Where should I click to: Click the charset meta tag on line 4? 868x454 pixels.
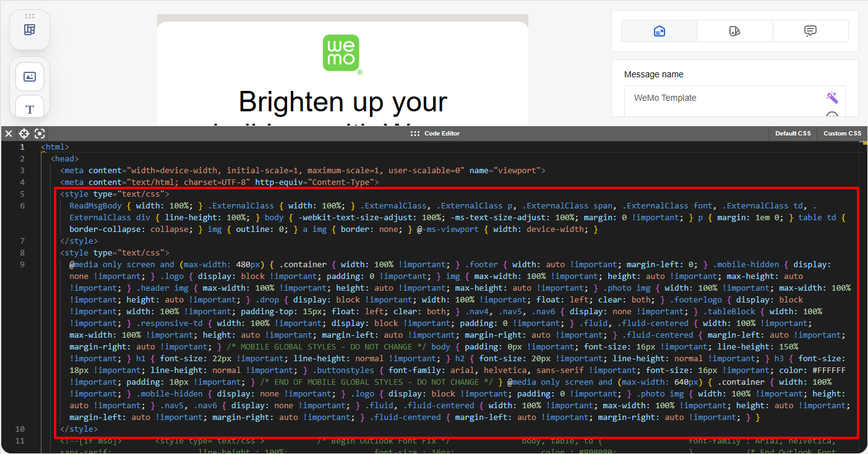point(219,182)
